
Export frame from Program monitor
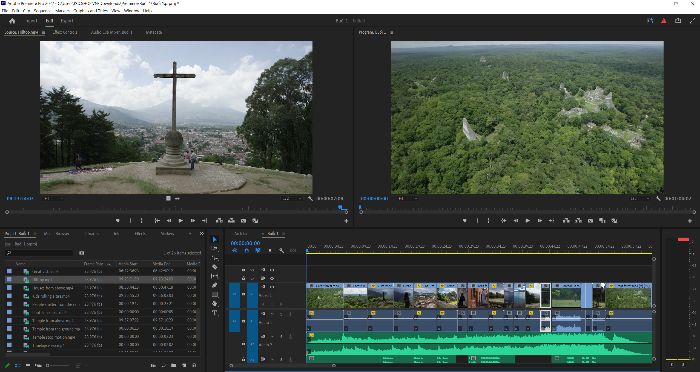click(x=590, y=221)
